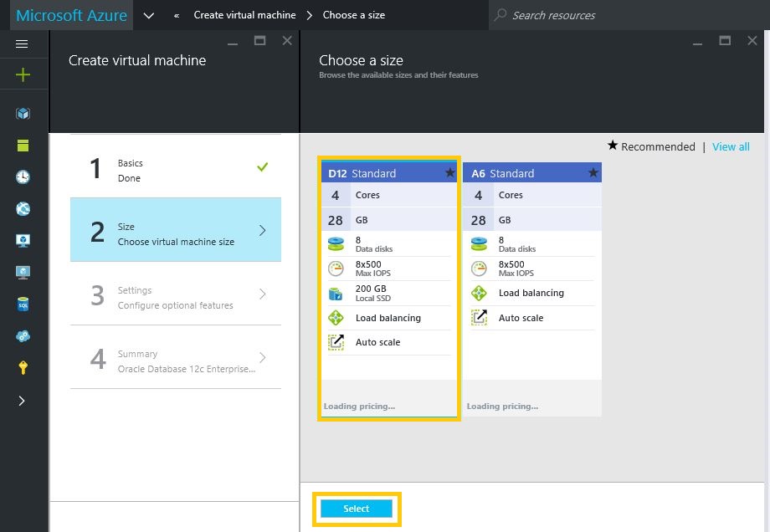The image size is (770, 532).
Task: Open step 4 Summary
Action: [x=176, y=357]
